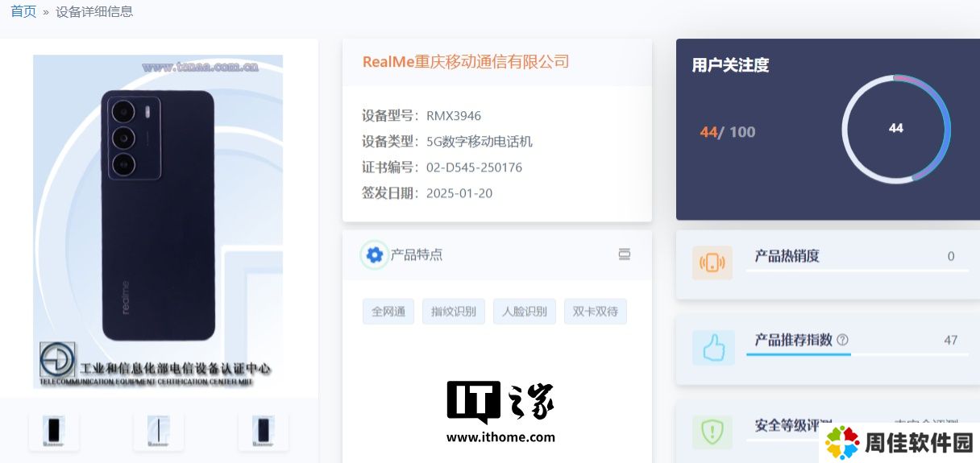Open the main realme phone photo
The image size is (980, 463).
coord(158,221)
